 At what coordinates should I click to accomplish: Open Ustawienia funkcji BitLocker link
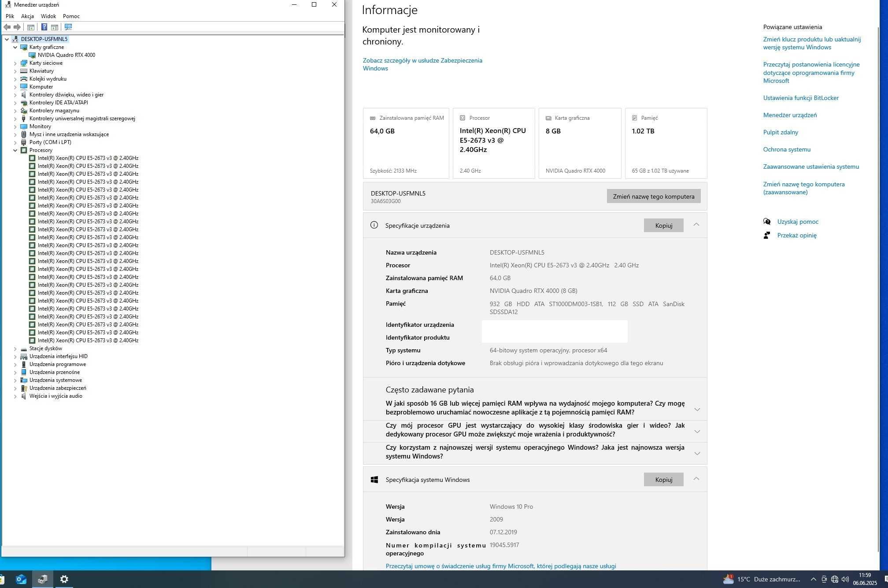[x=801, y=98]
